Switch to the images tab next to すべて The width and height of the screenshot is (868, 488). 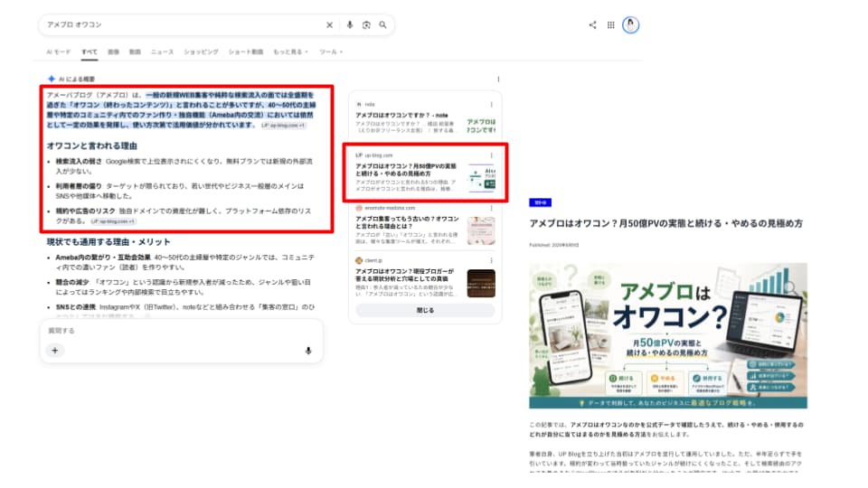pos(114,52)
